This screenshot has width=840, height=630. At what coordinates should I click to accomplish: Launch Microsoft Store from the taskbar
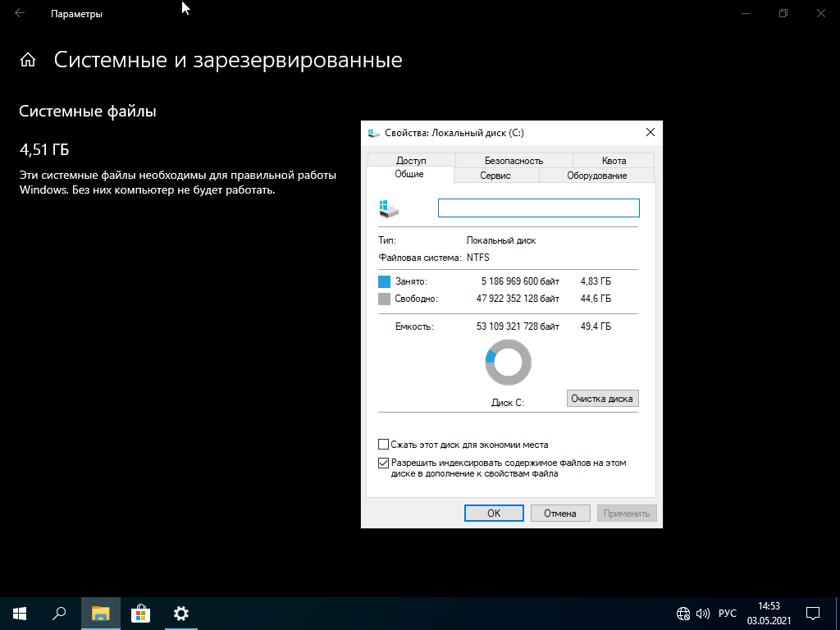click(x=140, y=614)
